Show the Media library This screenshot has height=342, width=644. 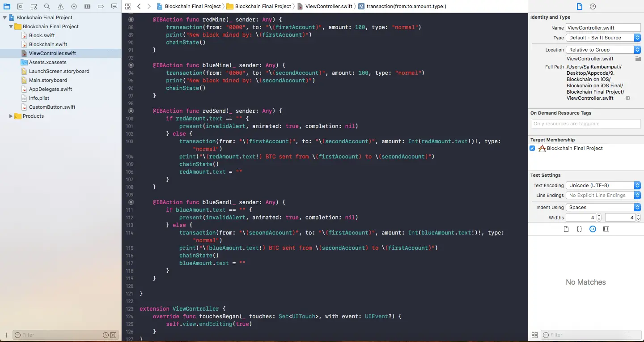point(606,229)
